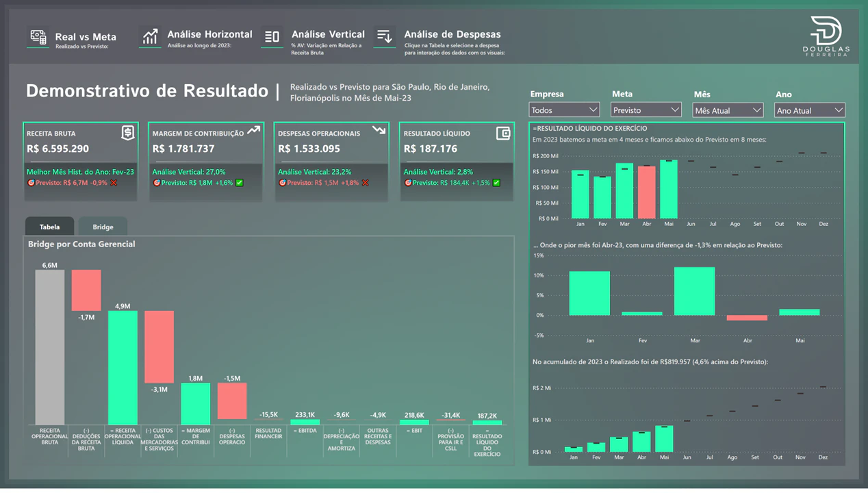The height and width of the screenshot is (493, 868).
Task: Click the Douglas Ferreira logo
Action: pyautogui.click(x=826, y=36)
